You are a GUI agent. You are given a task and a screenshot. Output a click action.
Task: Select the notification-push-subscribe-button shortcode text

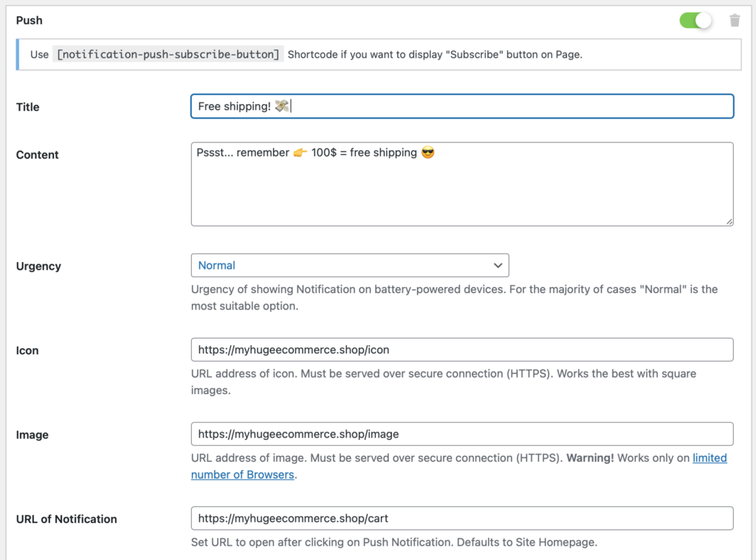[170, 54]
